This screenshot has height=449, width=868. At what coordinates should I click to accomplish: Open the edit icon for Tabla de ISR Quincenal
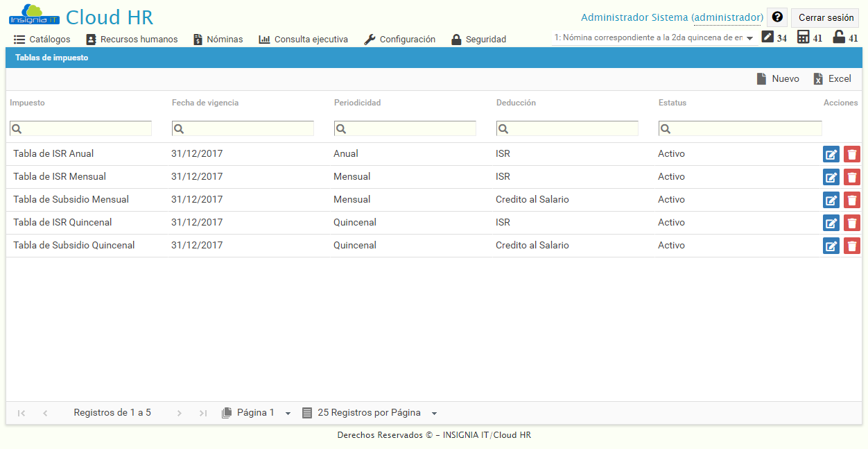pyautogui.click(x=831, y=222)
